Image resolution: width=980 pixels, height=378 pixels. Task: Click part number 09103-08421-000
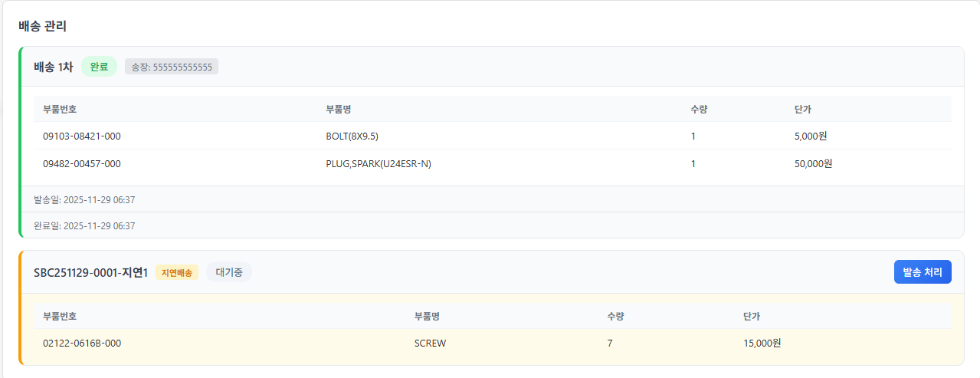click(x=82, y=136)
